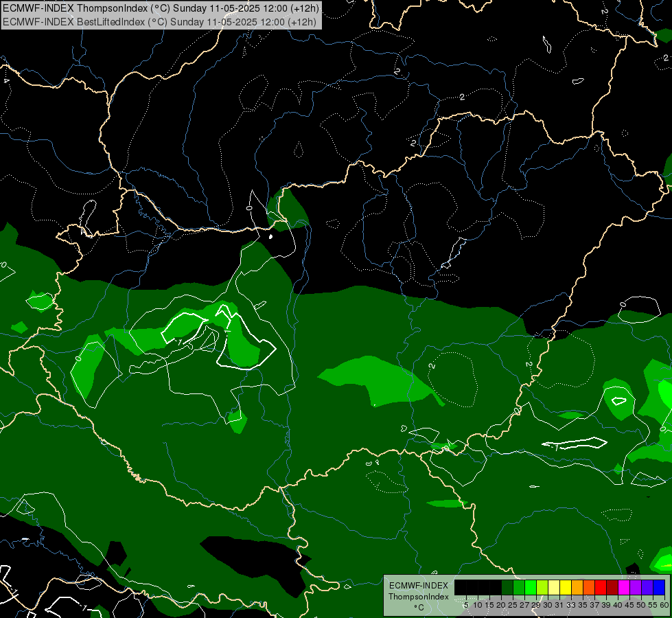Image resolution: width=672 pixels, height=618 pixels.
Task: Click the blue legend swatch at scale end
Action: pyautogui.click(x=659, y=587)
